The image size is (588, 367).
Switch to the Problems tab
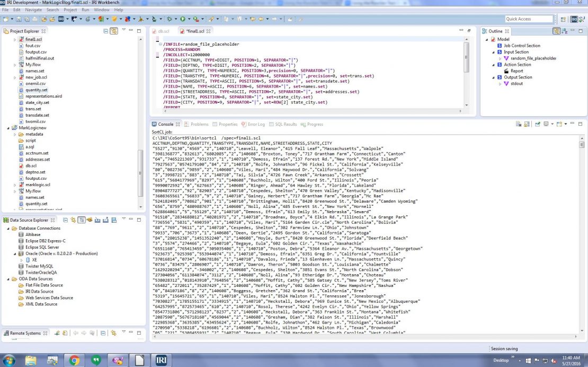[x=196, y=124]
